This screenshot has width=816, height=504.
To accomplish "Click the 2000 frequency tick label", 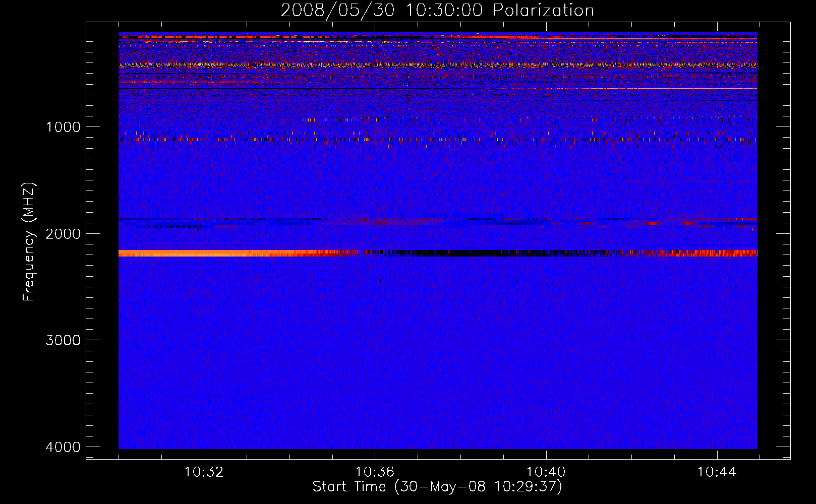I will pos(63,234).
